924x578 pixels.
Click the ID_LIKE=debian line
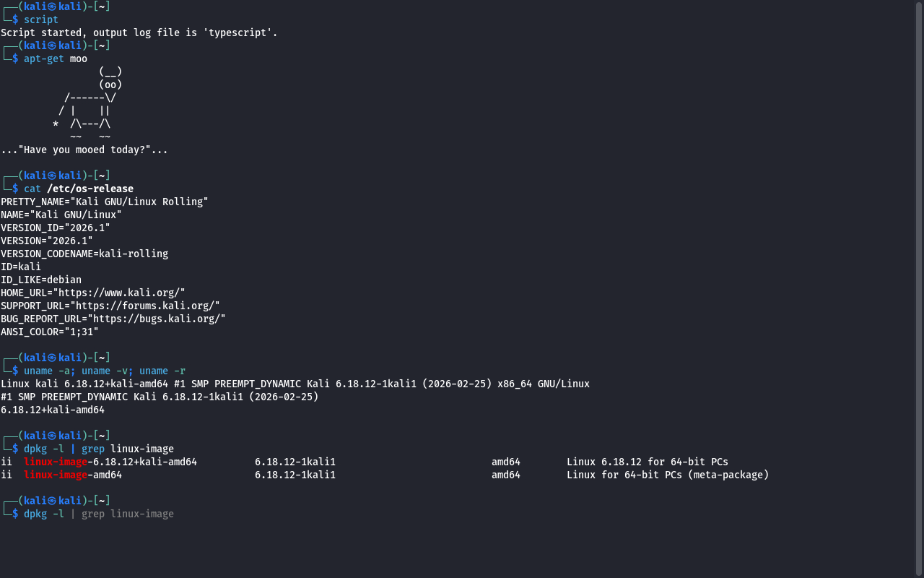[40, 280]
